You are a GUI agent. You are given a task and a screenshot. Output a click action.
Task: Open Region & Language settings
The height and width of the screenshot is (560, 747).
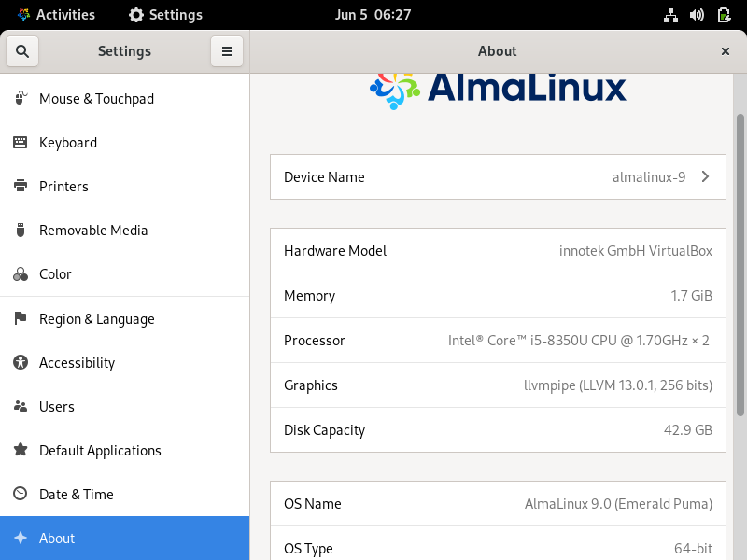click(125, 318)
